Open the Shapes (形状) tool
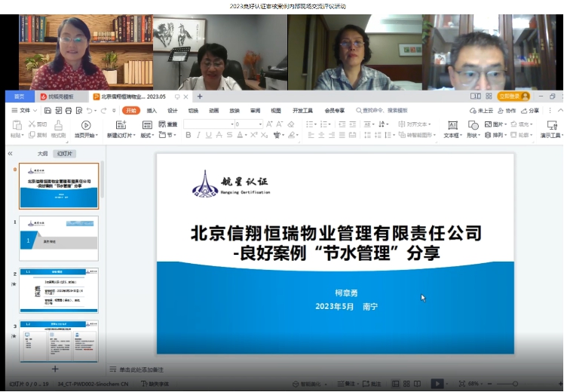 point(473,129)
